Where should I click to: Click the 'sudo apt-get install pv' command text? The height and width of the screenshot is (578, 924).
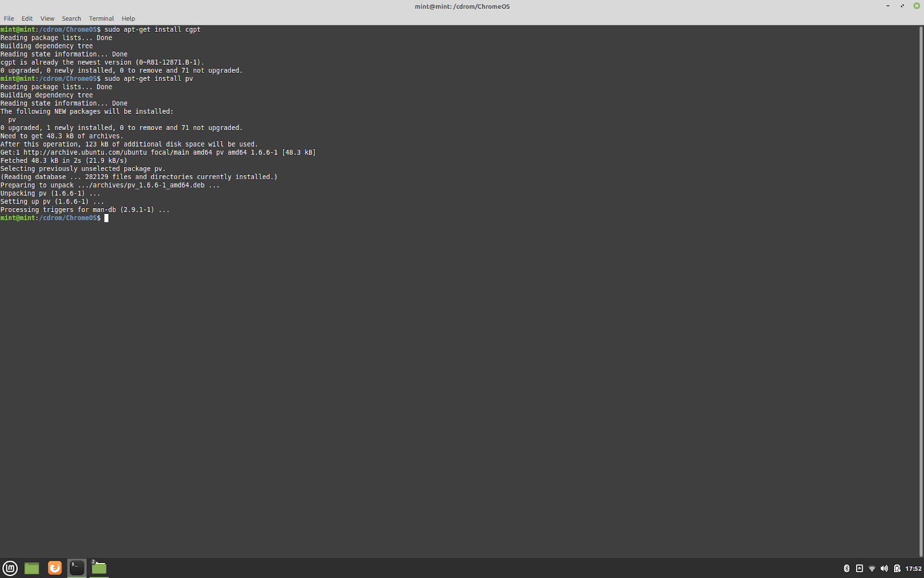(148, 79)
